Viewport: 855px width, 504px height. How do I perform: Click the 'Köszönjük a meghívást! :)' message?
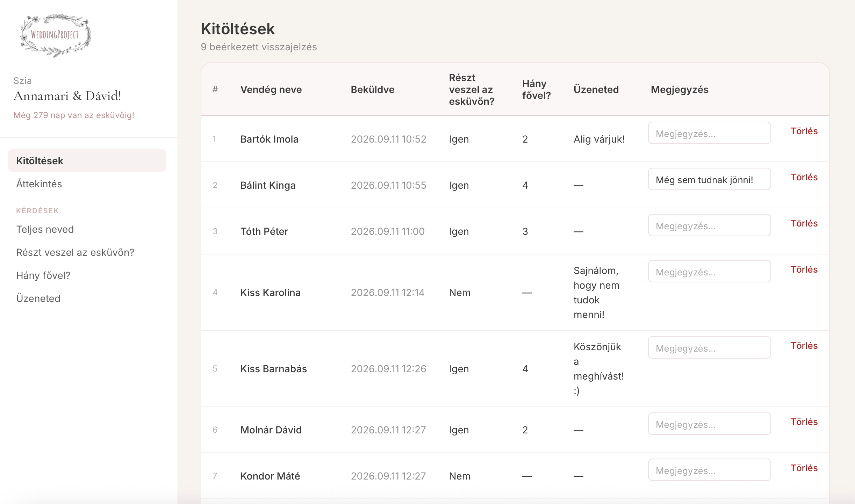tap(598, 369)
